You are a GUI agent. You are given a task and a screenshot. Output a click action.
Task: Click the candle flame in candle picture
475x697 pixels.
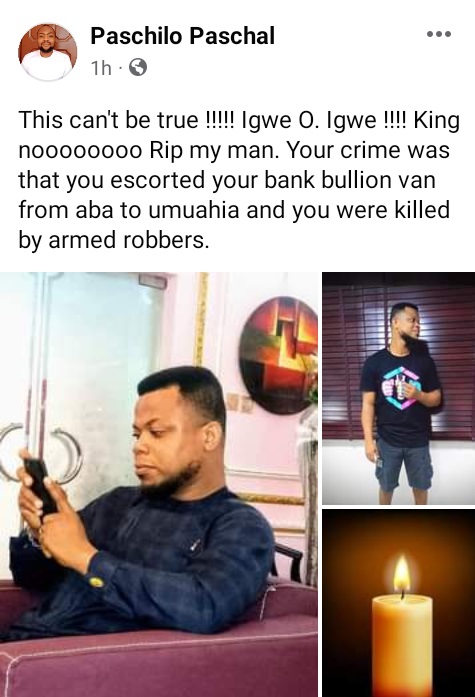402,575
